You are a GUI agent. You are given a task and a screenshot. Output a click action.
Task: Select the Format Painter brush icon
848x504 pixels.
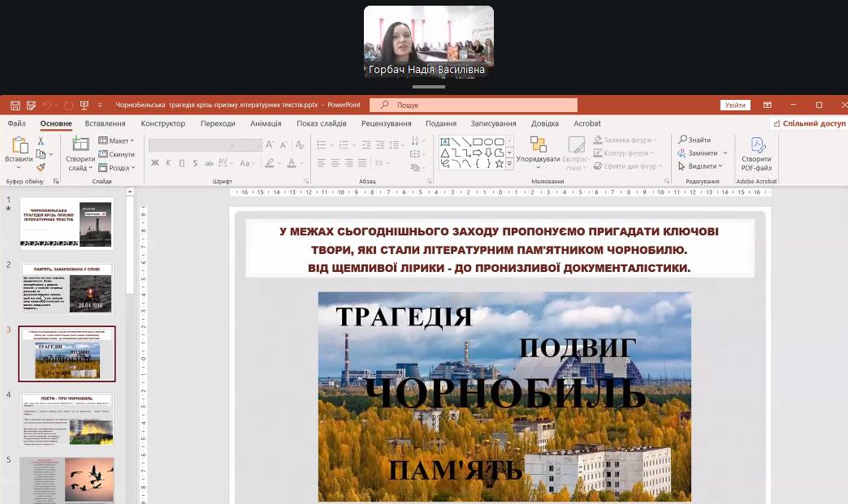coord(41,166)
